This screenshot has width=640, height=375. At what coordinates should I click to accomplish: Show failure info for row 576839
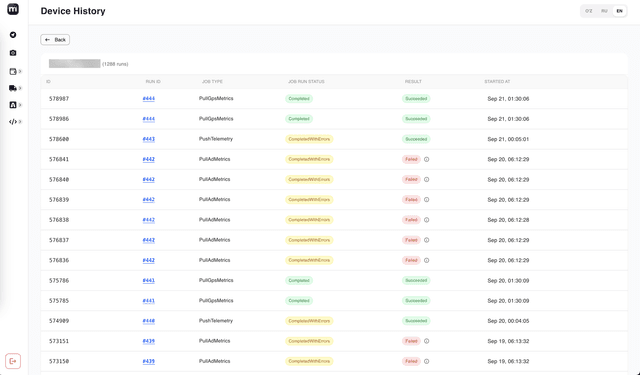(x=427, y=200)
